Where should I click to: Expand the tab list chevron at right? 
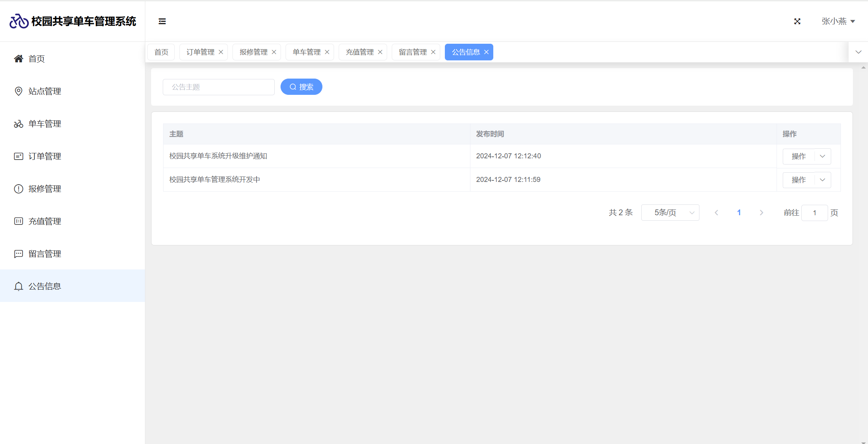tap(858, 52)
